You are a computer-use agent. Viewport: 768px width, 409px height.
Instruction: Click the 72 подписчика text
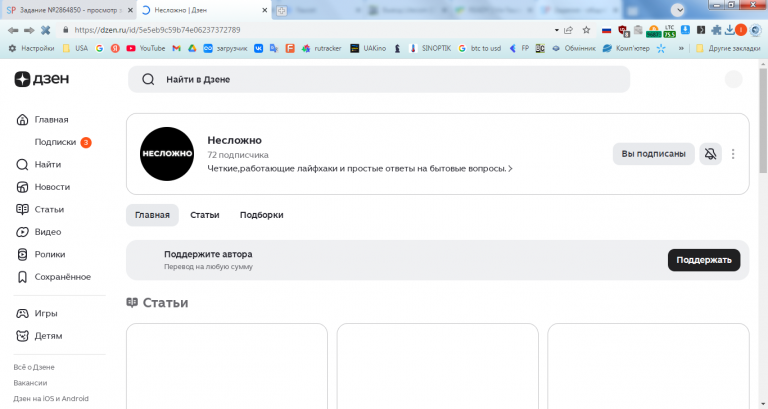click(238, 155)
